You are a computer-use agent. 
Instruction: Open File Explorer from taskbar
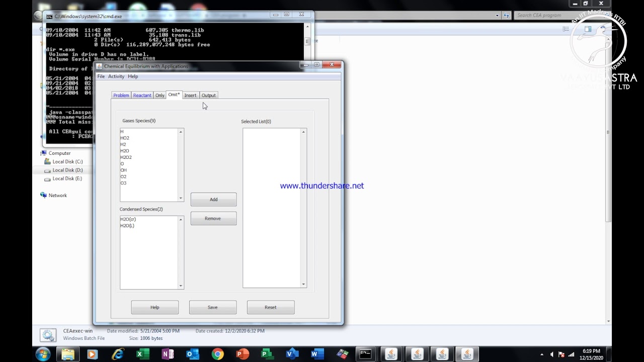tap(67, 354)
